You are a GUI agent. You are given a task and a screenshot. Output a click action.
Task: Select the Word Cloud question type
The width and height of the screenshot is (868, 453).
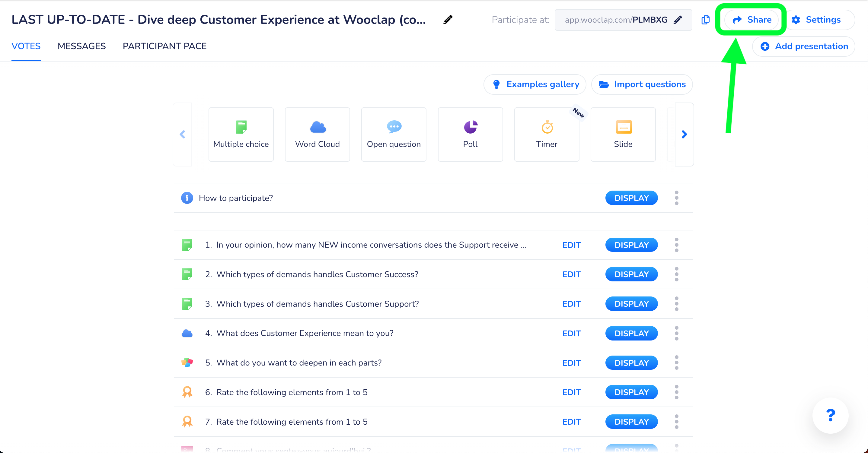pyautogui.click(x=317, y=134)
